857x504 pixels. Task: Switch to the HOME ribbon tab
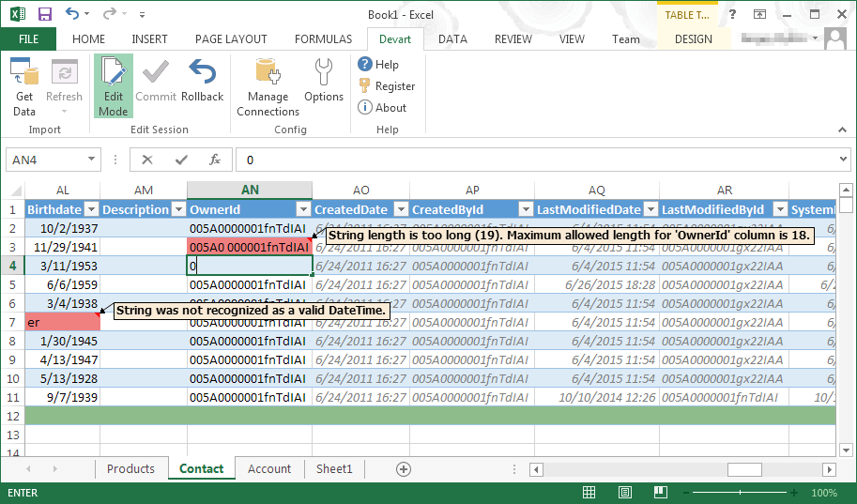tap(88, 38)
